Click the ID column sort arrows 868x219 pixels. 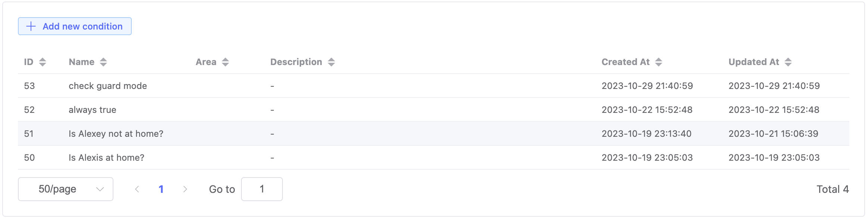(43, 62)
